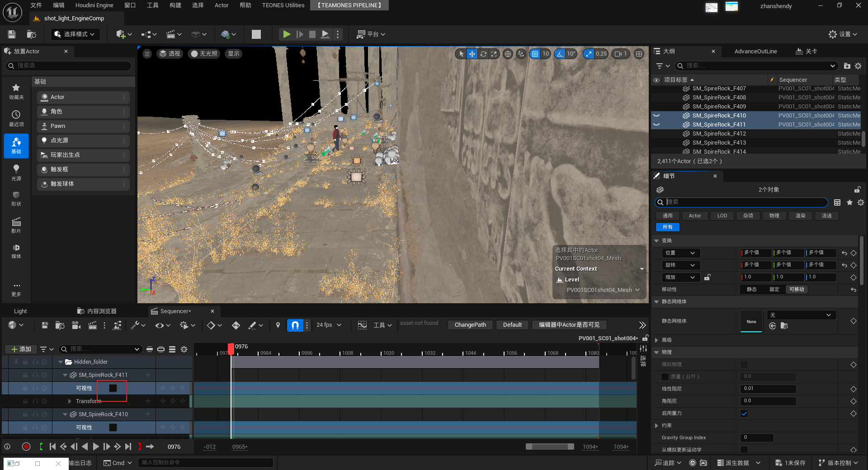The image size is (868, 470).
Task: Click the rotate gizmo tool in viewport
Action: pyautogui.click(x=483, y=54)
